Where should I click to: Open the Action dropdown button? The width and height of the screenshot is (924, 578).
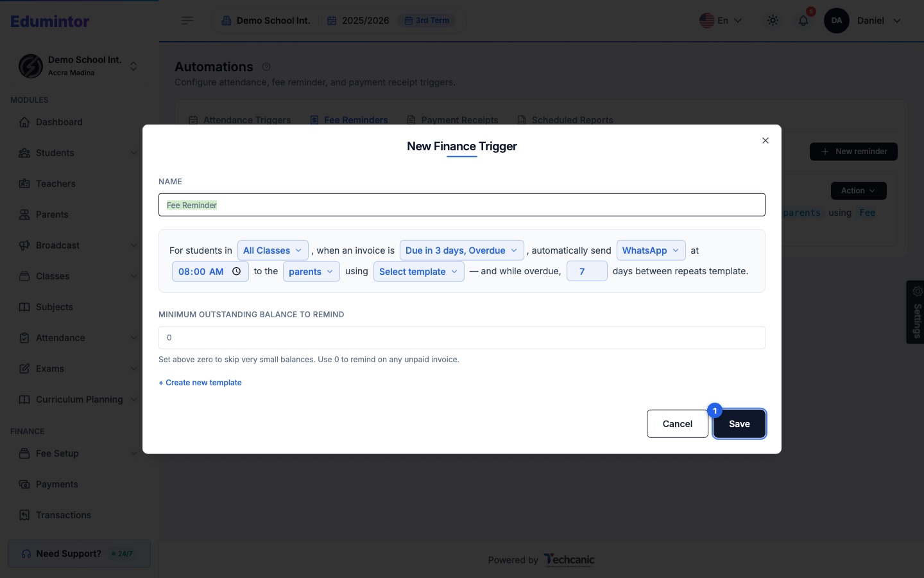(x=859, y=191)
